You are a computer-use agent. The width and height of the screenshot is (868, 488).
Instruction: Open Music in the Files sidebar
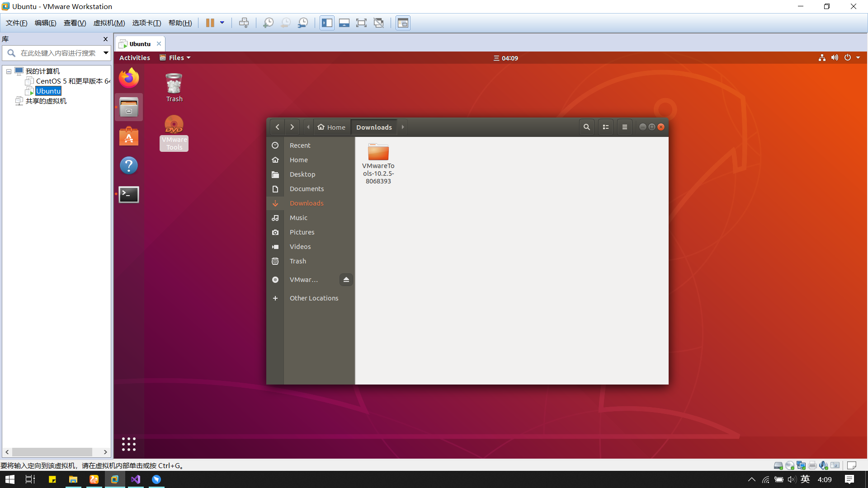click(x=310, y=218)
